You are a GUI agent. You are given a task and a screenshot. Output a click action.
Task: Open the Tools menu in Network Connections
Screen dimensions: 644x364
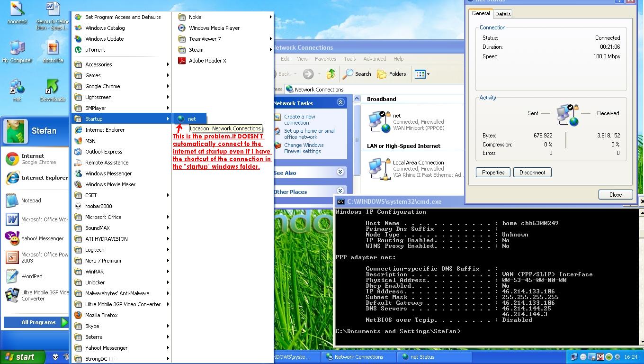click(x=350, y=59)
